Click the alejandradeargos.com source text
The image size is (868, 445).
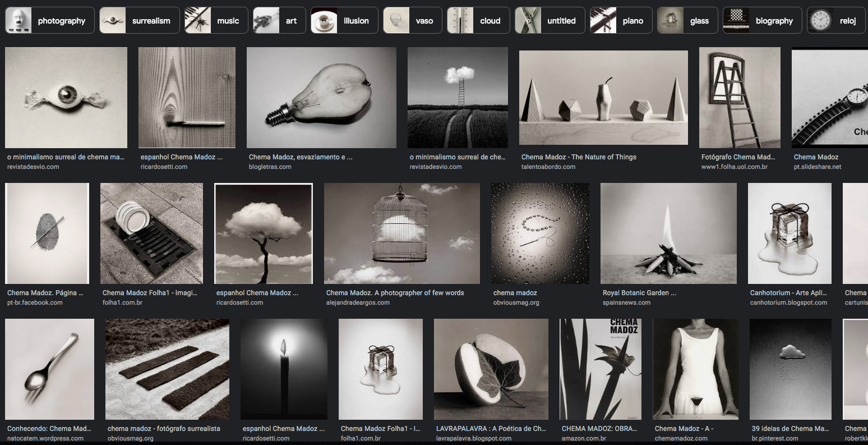[x=358, y=302]
